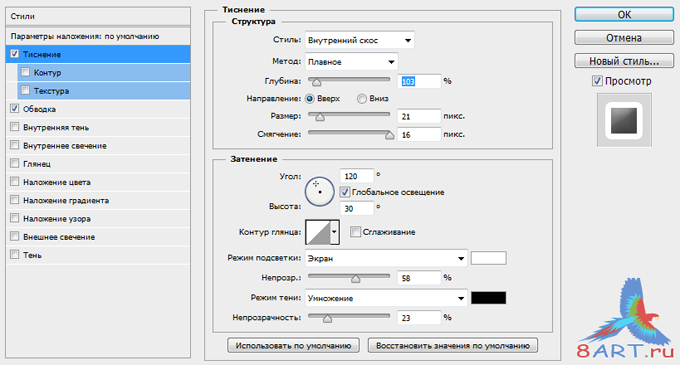Select the Вверх direction radio button
The width and height of the screenshot is (680, 365).
click(310, 99)
